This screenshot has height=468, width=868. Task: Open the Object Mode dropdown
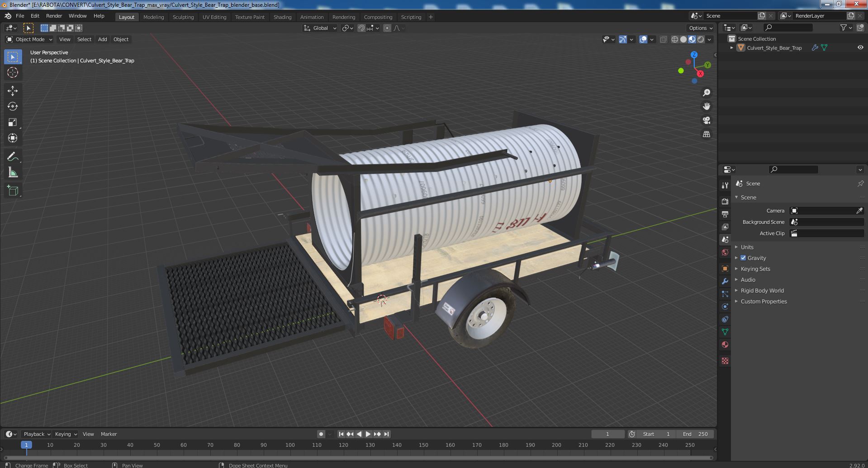coord(29,39)
